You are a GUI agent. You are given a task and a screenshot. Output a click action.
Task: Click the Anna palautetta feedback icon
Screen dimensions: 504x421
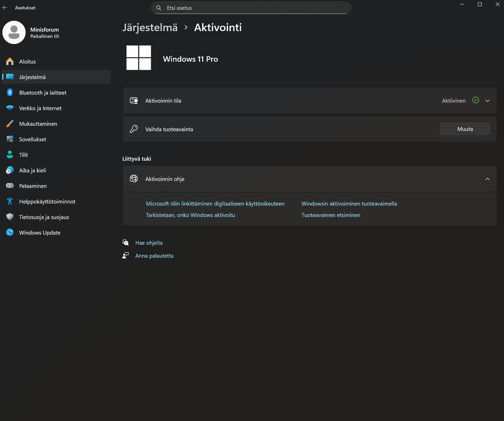click(x=125, y=256)
